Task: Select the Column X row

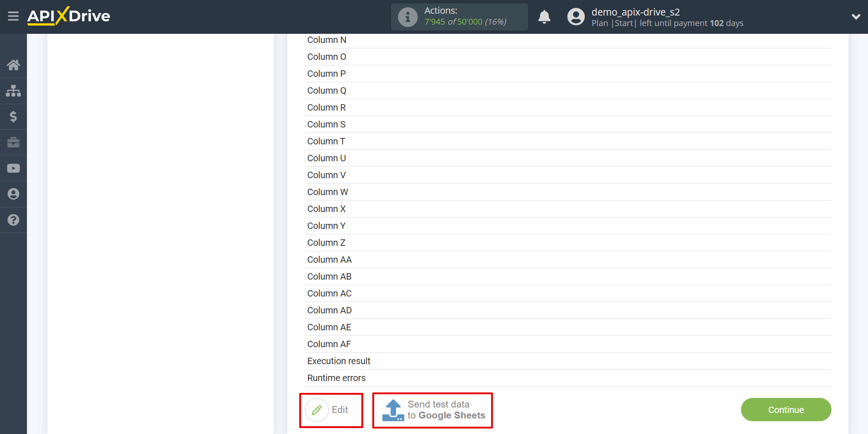Action: (567, 209)
